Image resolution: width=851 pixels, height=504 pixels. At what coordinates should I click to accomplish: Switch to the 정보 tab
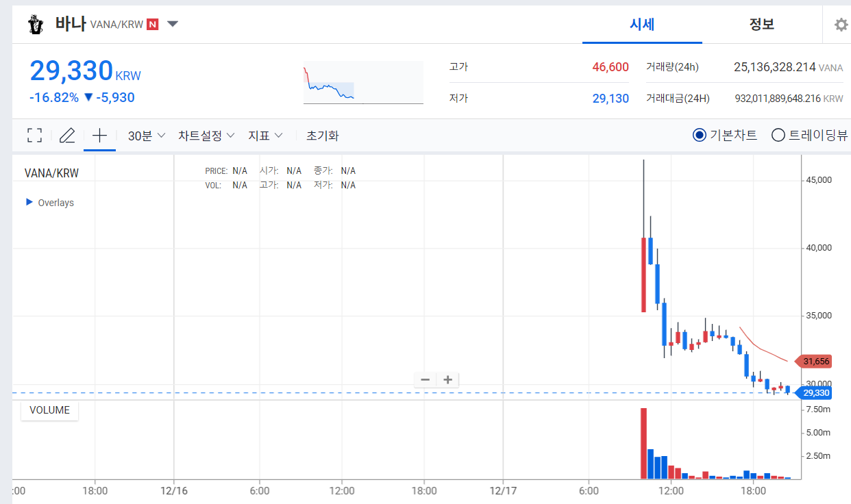[x=762, y=25]
